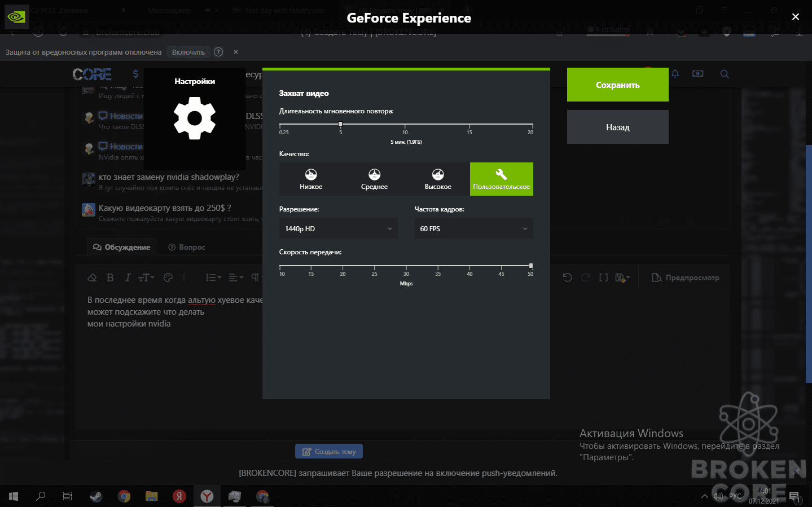Open the text color palette in editor
Image resolution: width=812 pixels, height=507 pixels.
(168, 277)
